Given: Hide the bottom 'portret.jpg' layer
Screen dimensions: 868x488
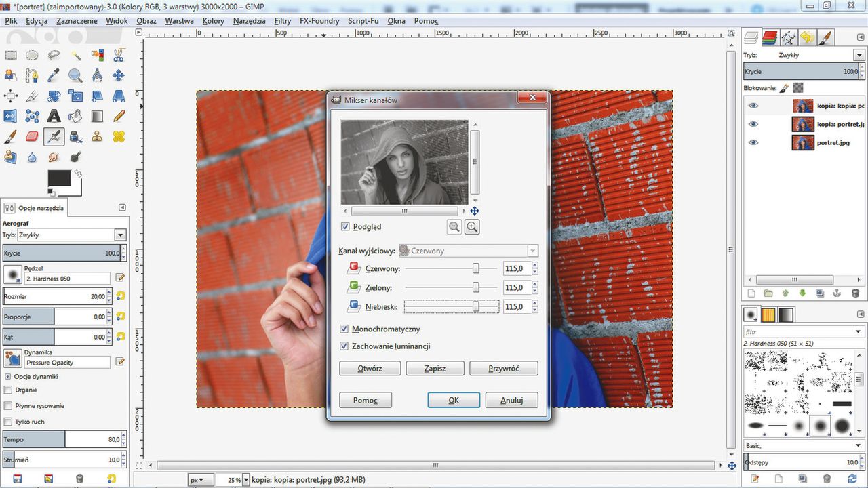Looking at the screenshot, I should (753, 142).
